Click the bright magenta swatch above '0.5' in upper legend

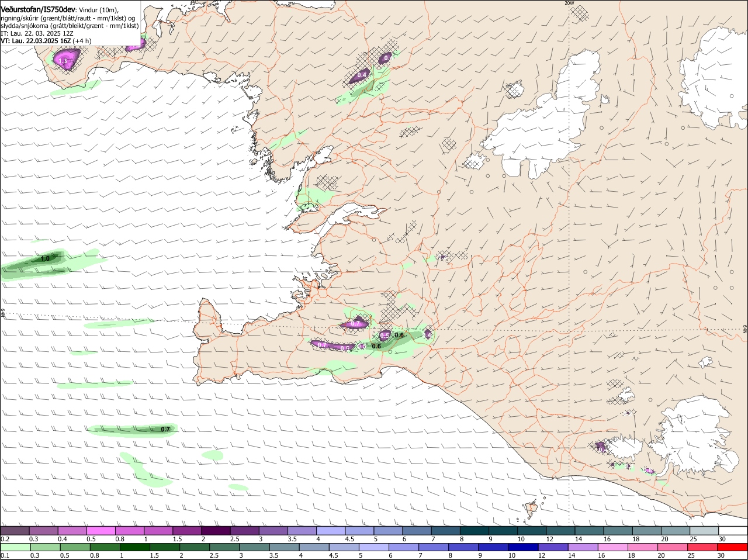coord(101,531)
